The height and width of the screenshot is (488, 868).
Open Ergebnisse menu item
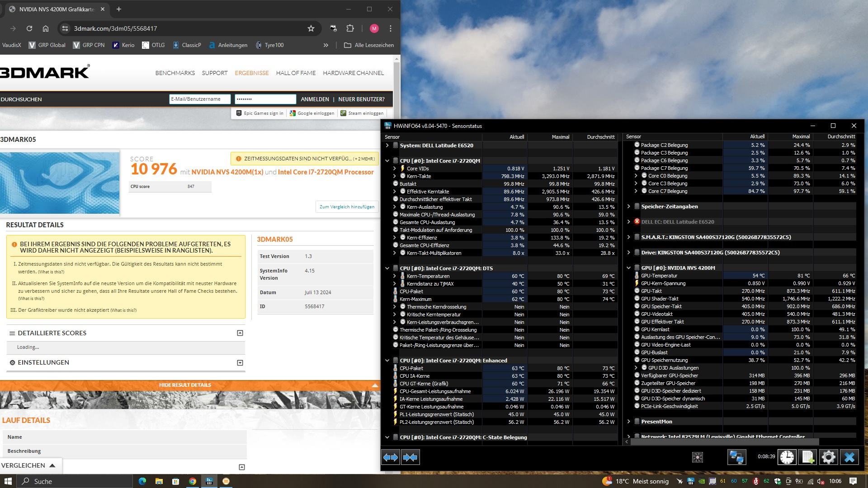click(x=252, y=73)
